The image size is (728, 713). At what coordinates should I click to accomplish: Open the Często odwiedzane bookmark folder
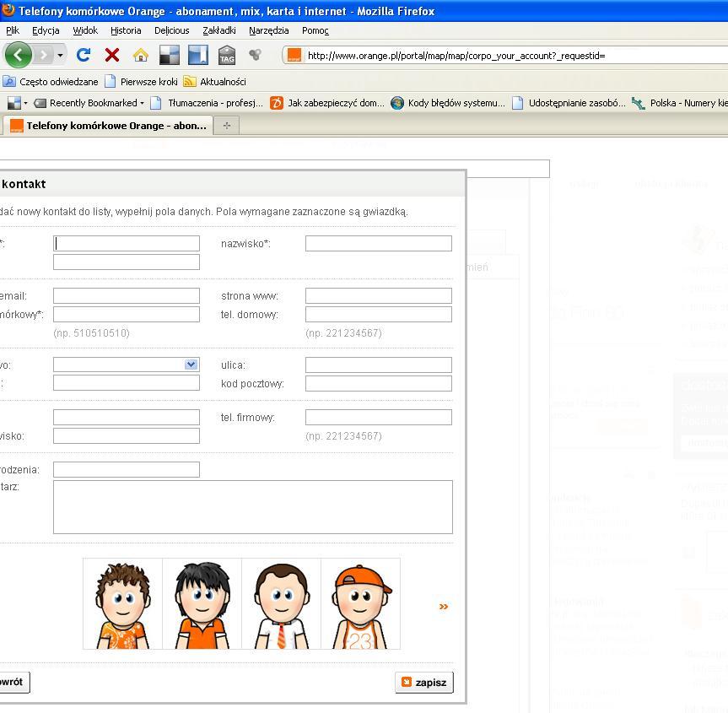[x=51, y=82]
